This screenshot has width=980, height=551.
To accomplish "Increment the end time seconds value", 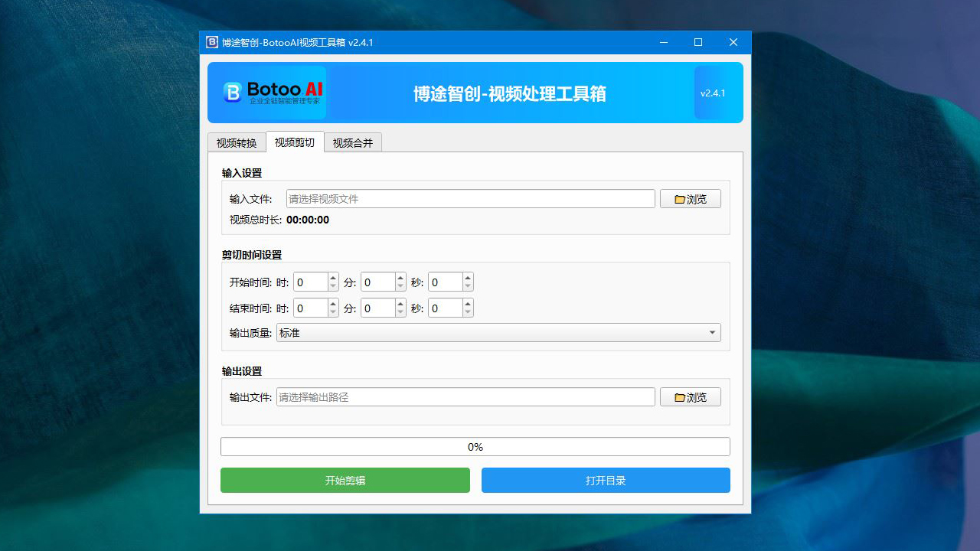I will click(x=467, y=304).
